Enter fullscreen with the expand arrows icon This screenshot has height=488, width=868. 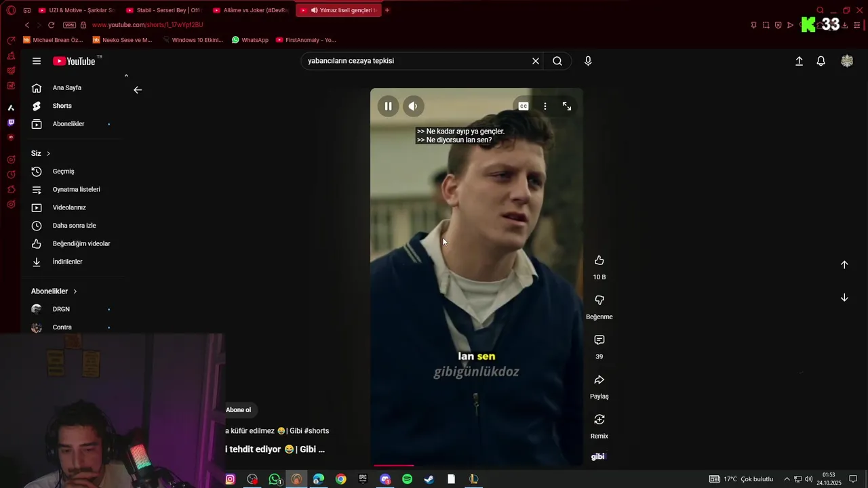pos(567,106)
